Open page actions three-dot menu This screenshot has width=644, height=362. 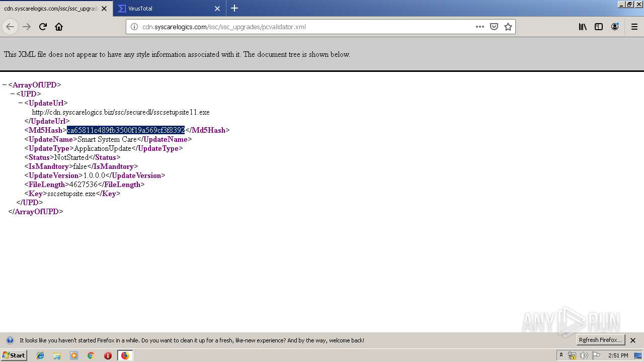(x=480, y=27)
